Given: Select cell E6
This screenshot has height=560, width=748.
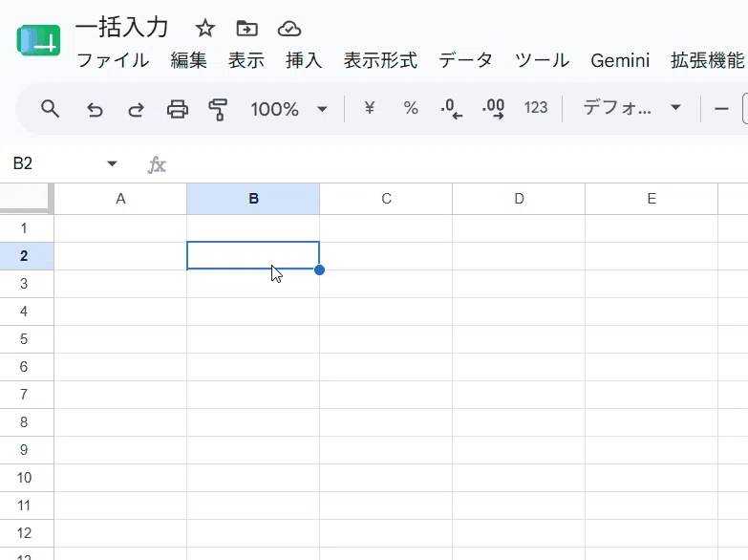Looking at the screenshot, I should point(652,367).
